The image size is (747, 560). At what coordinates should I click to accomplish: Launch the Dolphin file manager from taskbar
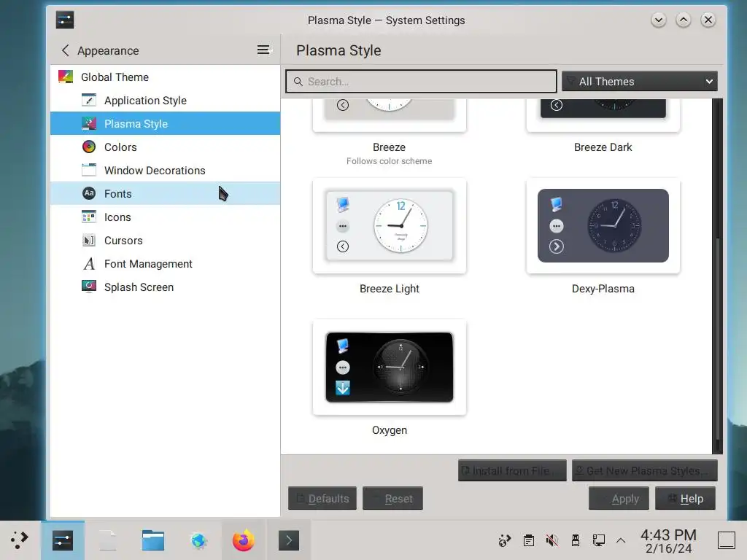coord(153,540)
